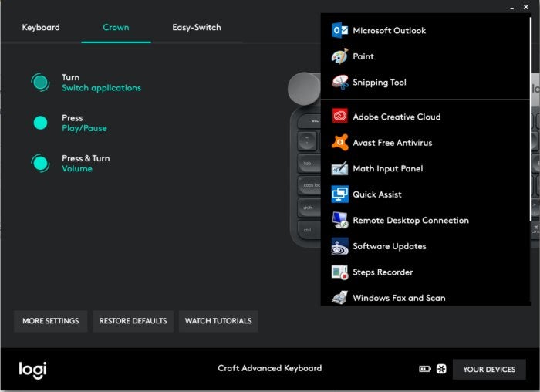The height and width of the screenshot is (392, 540).
Task: Select the Quick Assist label
Action: click(377, 194)
